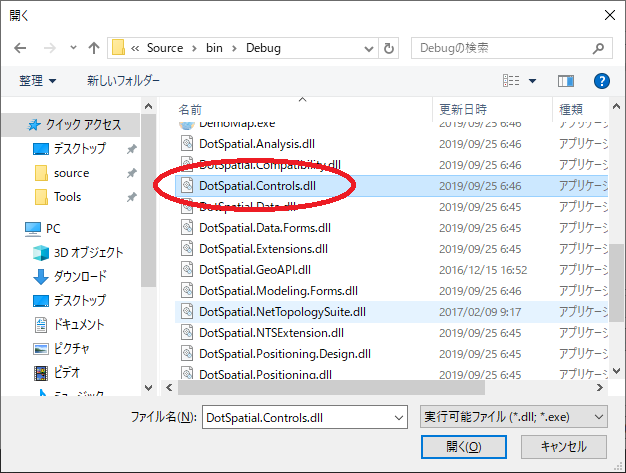Go back with the left arrow
The width and height of the screenshot is (626, 473).
pyautogui.click(x=20, y=48)
